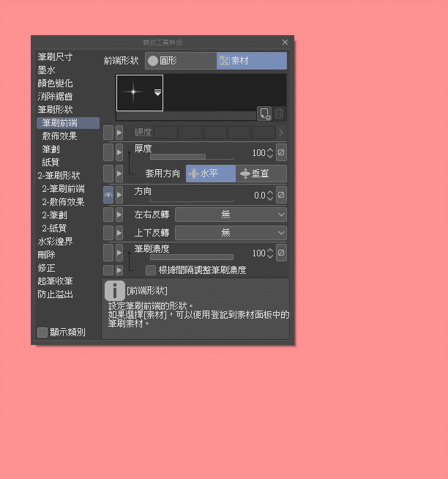448x479 pixels.
Task: Open 筆刷形狀 category
Action: coord(55,109)
